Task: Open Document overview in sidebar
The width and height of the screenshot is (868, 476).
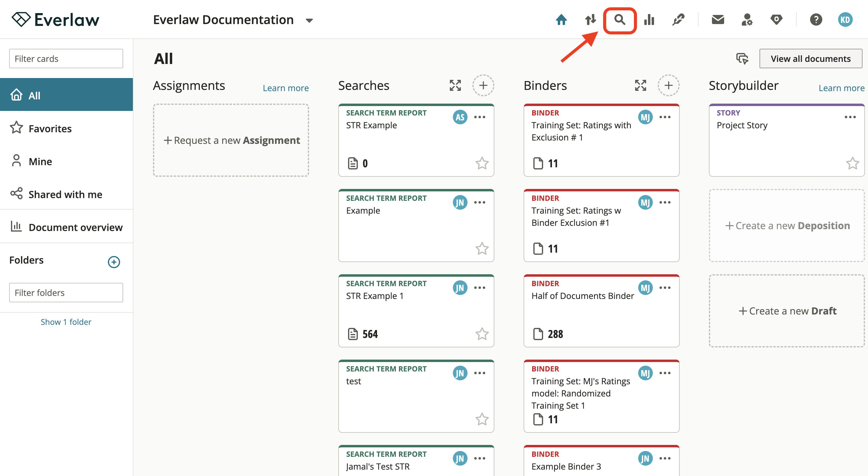Action: (x=66, y=227)
